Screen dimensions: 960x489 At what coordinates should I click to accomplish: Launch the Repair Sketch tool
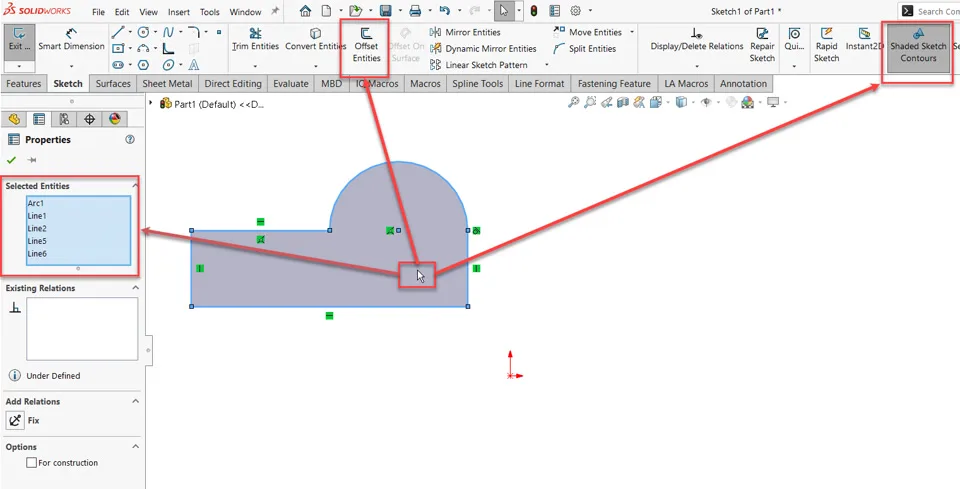(762, 45)
